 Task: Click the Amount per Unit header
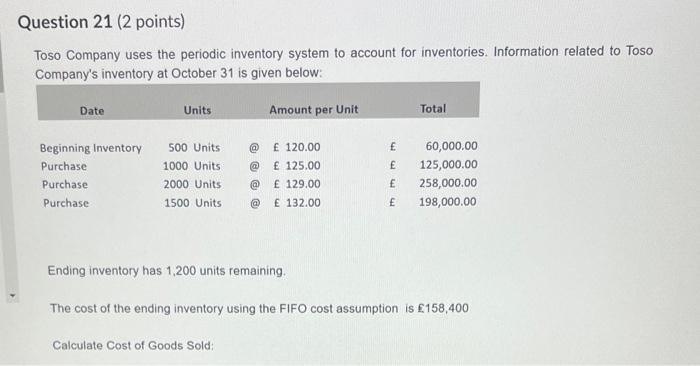click(313, 109)
